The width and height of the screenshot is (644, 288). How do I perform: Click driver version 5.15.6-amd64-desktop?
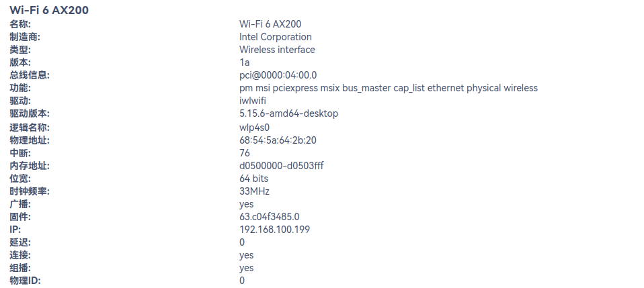288,113
